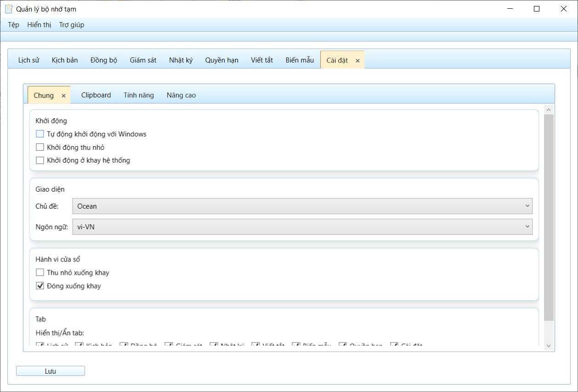Open the Trợ giúp menu
Image resolution: width=578 pixels, height=392 pixels.
[x=72, y=25]
